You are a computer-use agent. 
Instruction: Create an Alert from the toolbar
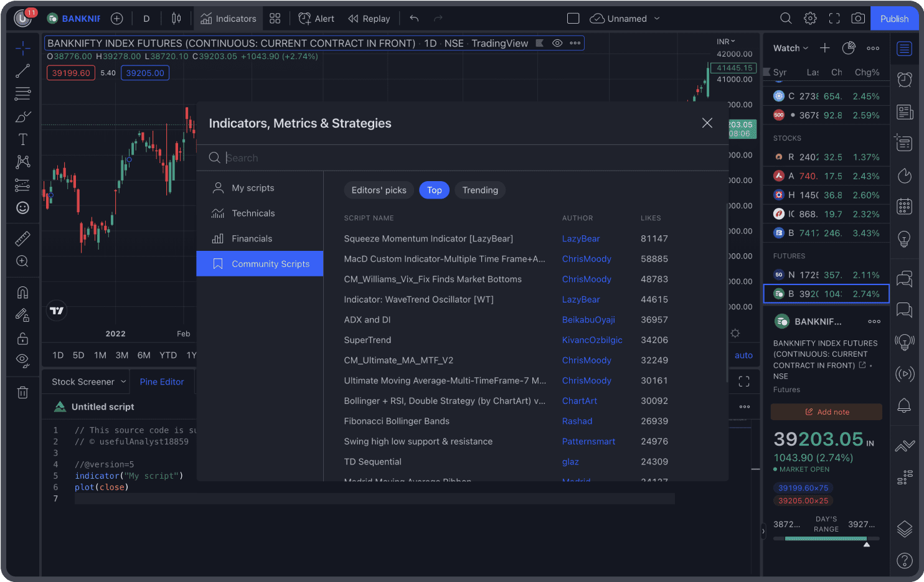point(316,19)
